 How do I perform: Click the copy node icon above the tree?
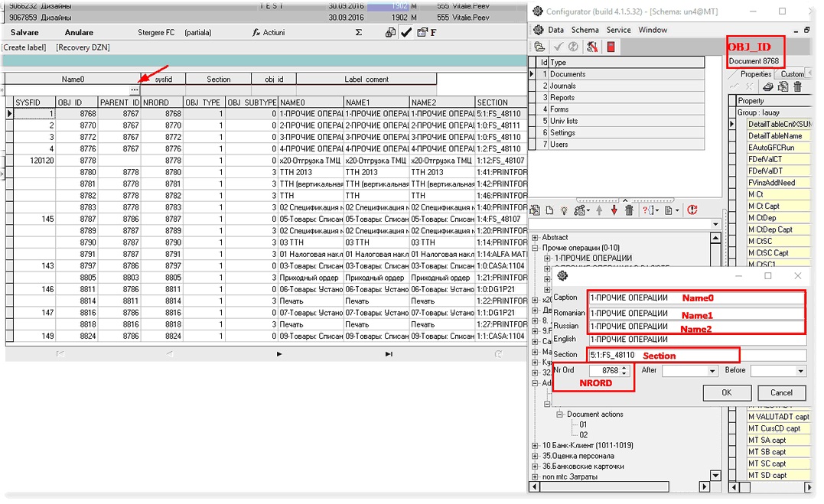535,210
